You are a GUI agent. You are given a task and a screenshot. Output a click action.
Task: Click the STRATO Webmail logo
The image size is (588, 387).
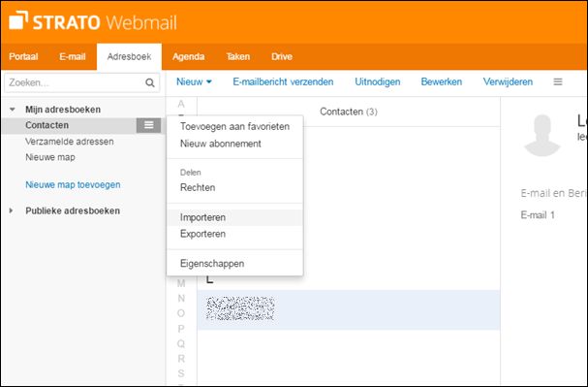[93, 21]
